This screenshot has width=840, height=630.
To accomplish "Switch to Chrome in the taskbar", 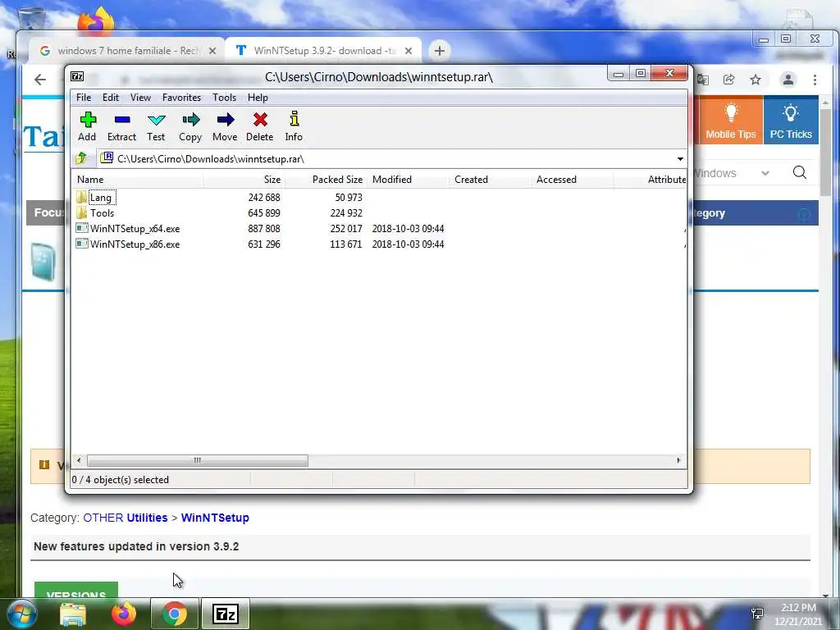I will [174, 614].
